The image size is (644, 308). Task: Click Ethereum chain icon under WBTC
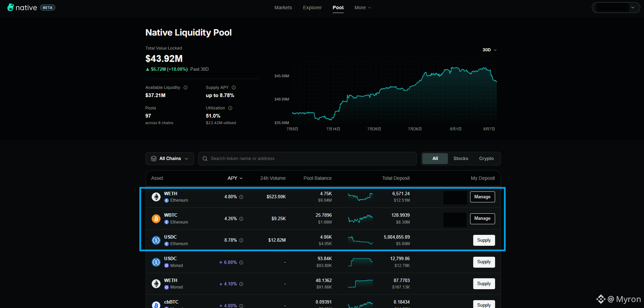[x=167, y=222]
